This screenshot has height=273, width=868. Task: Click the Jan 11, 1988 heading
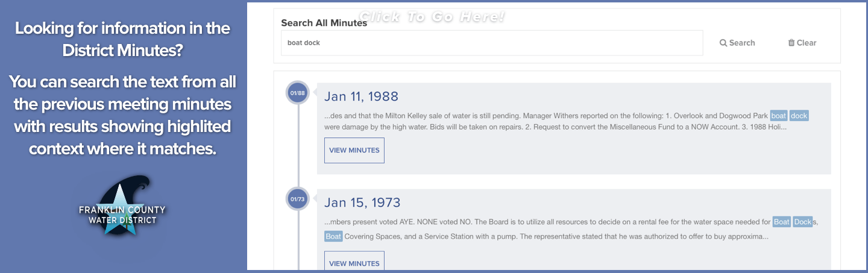361,96
